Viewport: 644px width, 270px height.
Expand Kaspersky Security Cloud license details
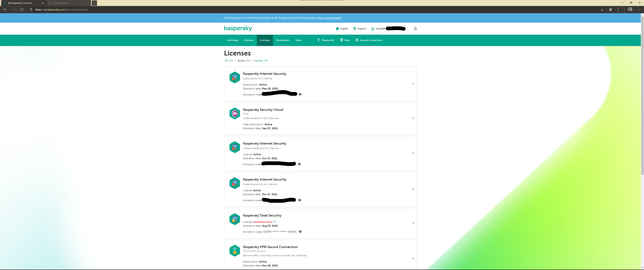click(413, 118)
